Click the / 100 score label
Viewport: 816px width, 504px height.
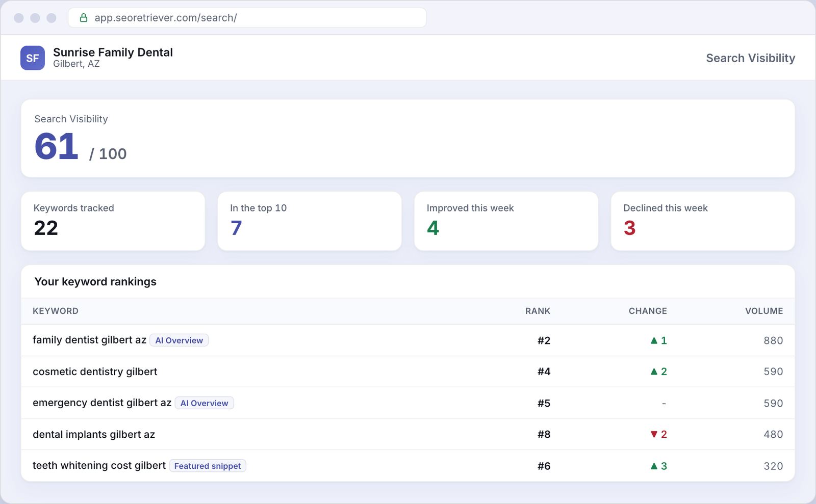(108, 153)
